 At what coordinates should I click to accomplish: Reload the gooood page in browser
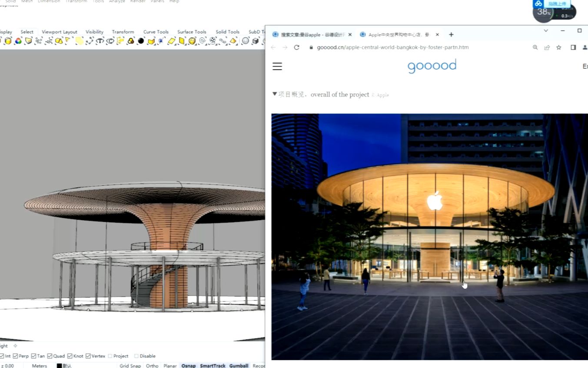point(296,47)
